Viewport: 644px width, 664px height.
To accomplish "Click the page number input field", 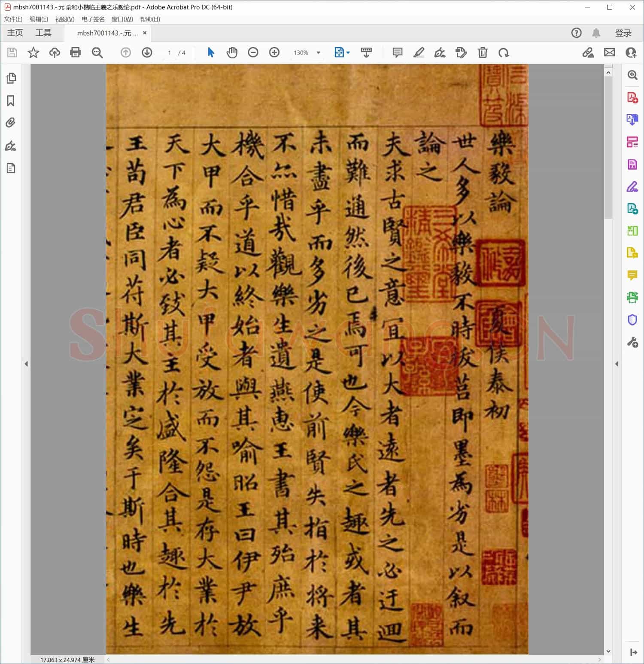I will 170,52.
